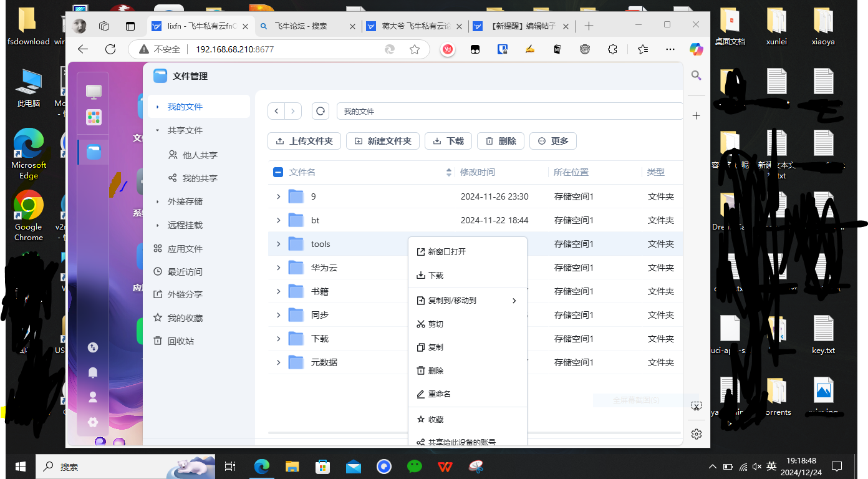The image size is (868, 479).
Task: Open the Windows Start menu
Action: [x=21, y=466]
